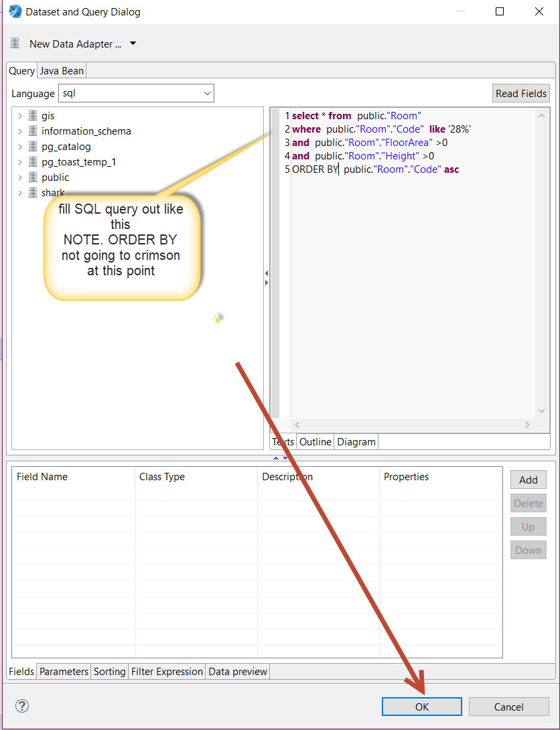
Task: Open the Diagram tab
Action: (356, 442)
